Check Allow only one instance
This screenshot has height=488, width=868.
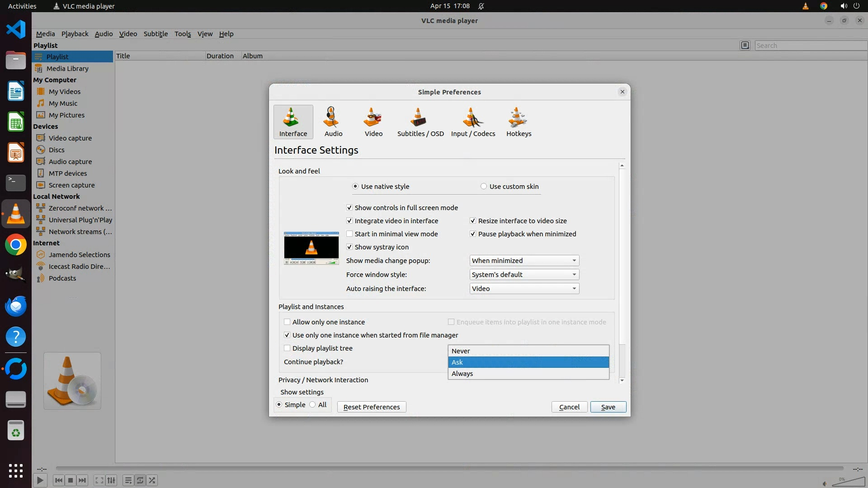pos(287,322)
